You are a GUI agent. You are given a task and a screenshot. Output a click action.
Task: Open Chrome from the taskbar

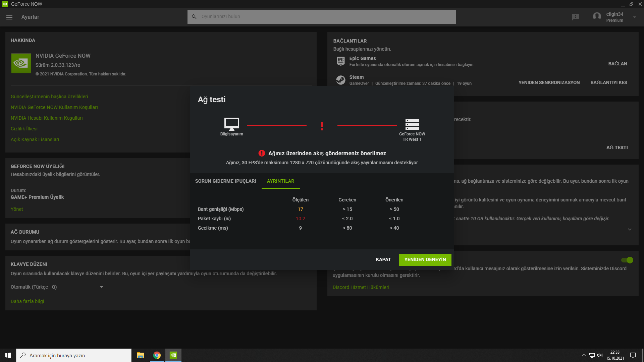pos(157,355)
